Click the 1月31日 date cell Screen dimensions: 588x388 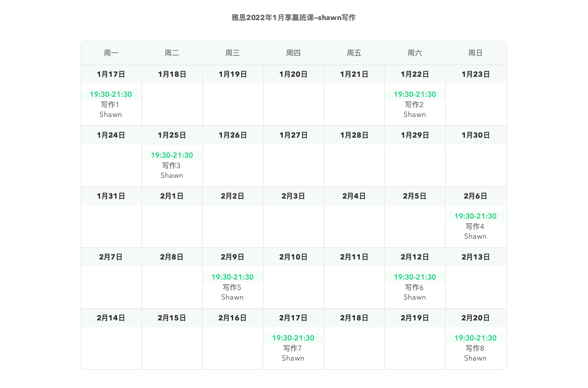click(x=111, y=196)
